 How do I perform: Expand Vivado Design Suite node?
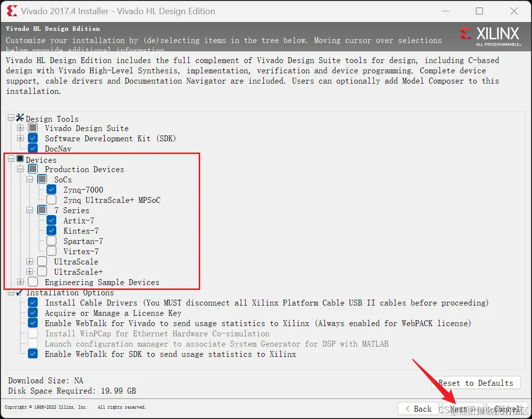(21, 128)
